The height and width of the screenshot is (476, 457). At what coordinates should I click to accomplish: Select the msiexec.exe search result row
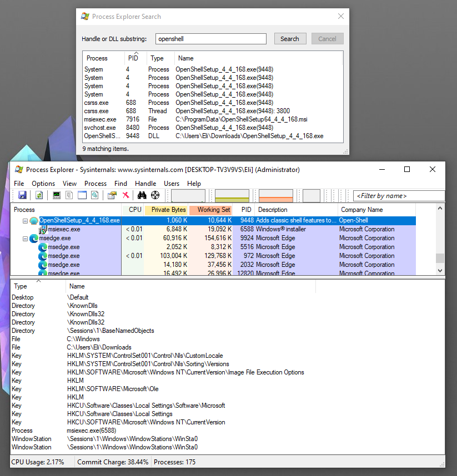213,119
